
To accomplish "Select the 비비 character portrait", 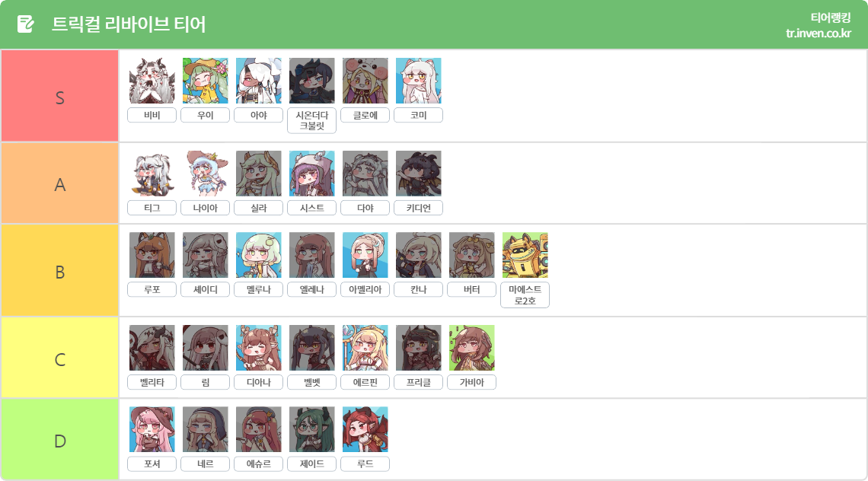I will click(x=152, y=81).
